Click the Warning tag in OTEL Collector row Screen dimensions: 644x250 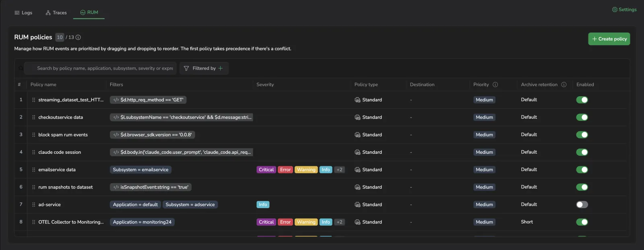coord(306,222)
